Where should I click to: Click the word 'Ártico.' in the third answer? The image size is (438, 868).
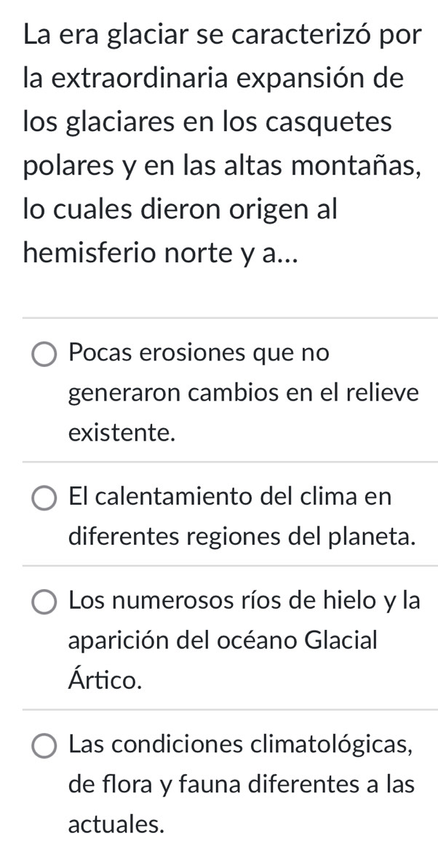click(103, 681)
